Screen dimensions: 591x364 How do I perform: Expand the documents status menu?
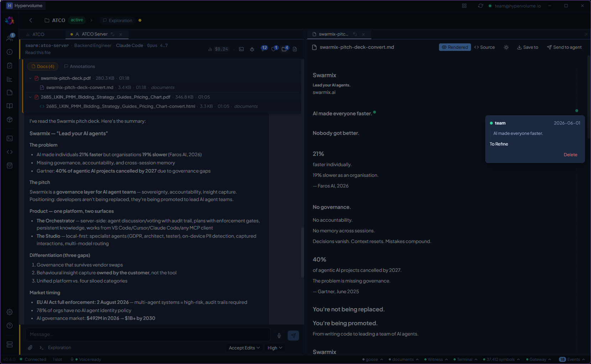(x=403, y=359)
